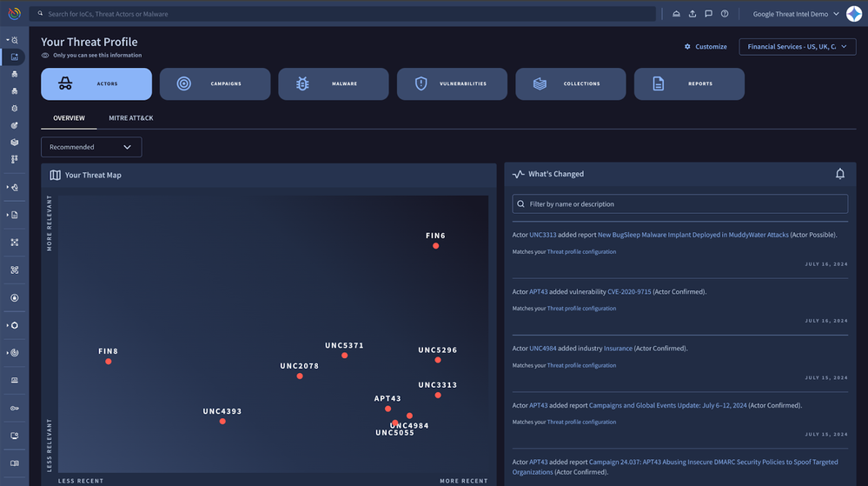Screen dimensions: 868x486
Task: Select the FIN8 dot on threat map
Action: 109,362
